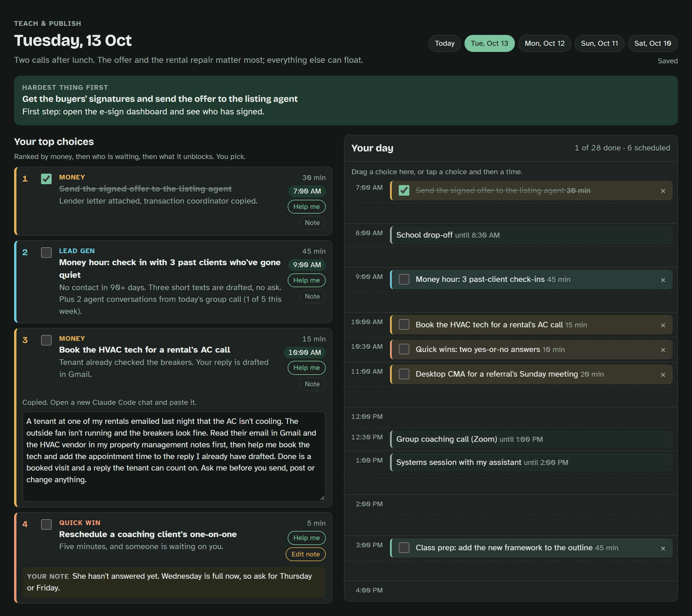Jump to Today
This screenshot has width=692, height=616.
pos(444,43)
